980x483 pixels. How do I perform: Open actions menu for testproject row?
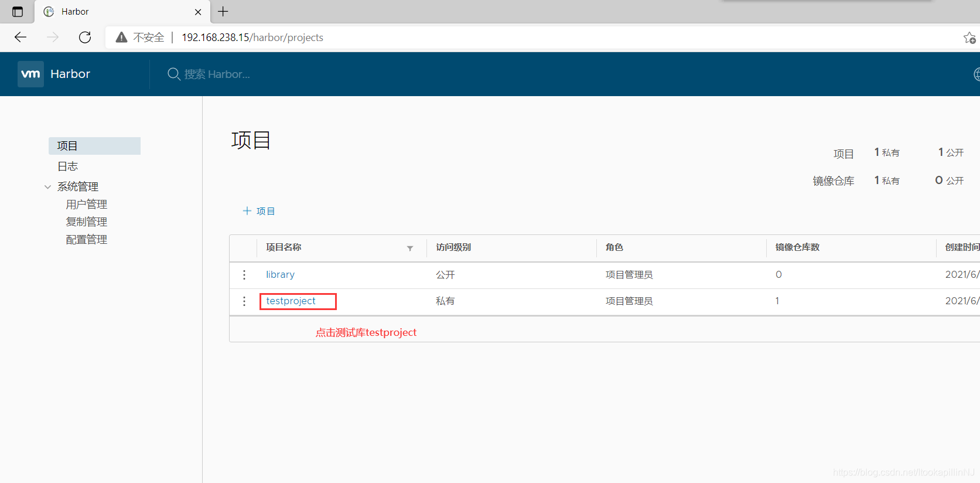244,301
